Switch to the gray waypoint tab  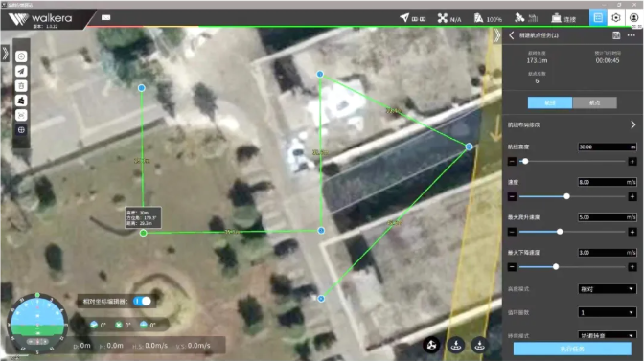594,102
